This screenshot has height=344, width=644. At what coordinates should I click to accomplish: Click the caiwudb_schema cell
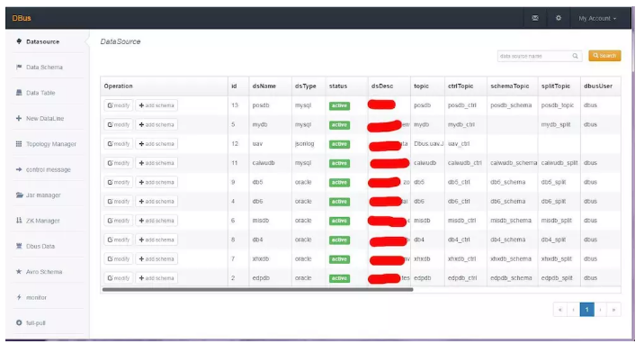pos(514,163)
